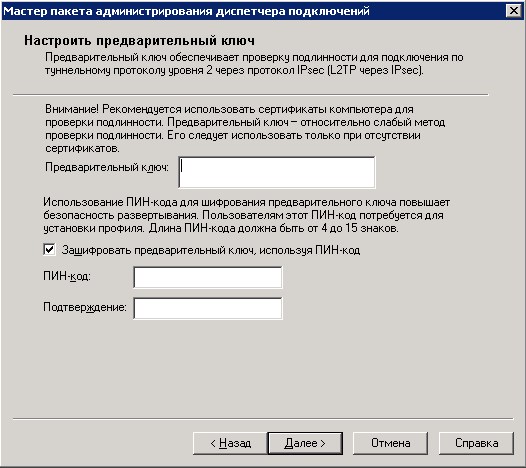Click the ПИН-код label
The image size is (526, 468).
coord(67,276)
